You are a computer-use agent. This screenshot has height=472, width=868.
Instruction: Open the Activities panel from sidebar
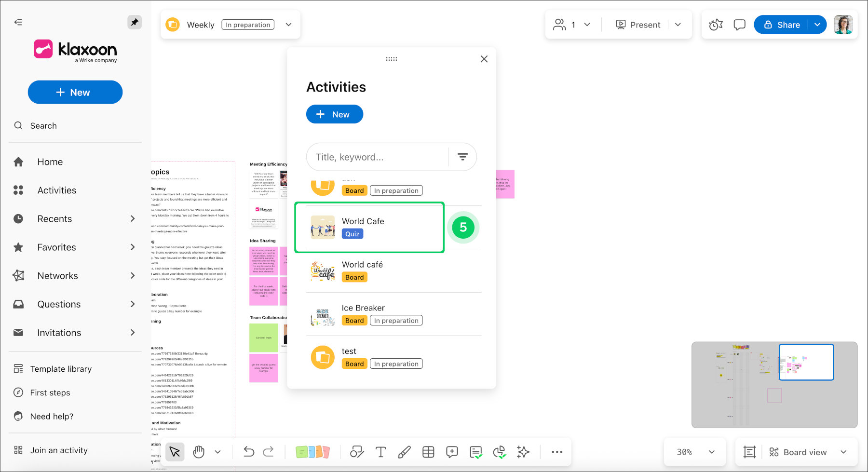pos(56,190)
